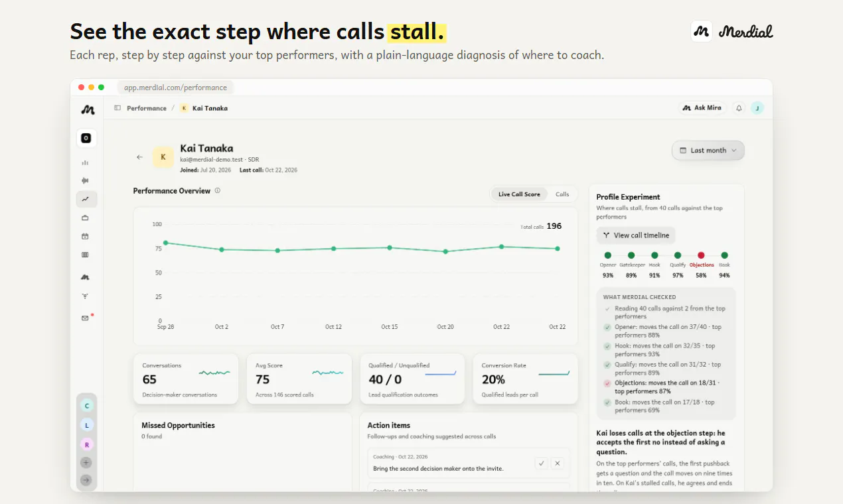
Task: Click the plus icon in the sidebar dock
Action: click(x=86, y=462)
